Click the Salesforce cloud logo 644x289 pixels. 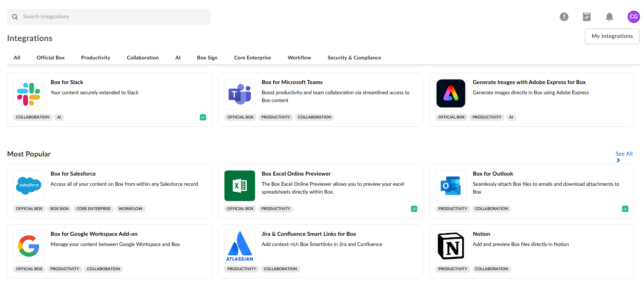pyautogui.click(x=29, y=186)
